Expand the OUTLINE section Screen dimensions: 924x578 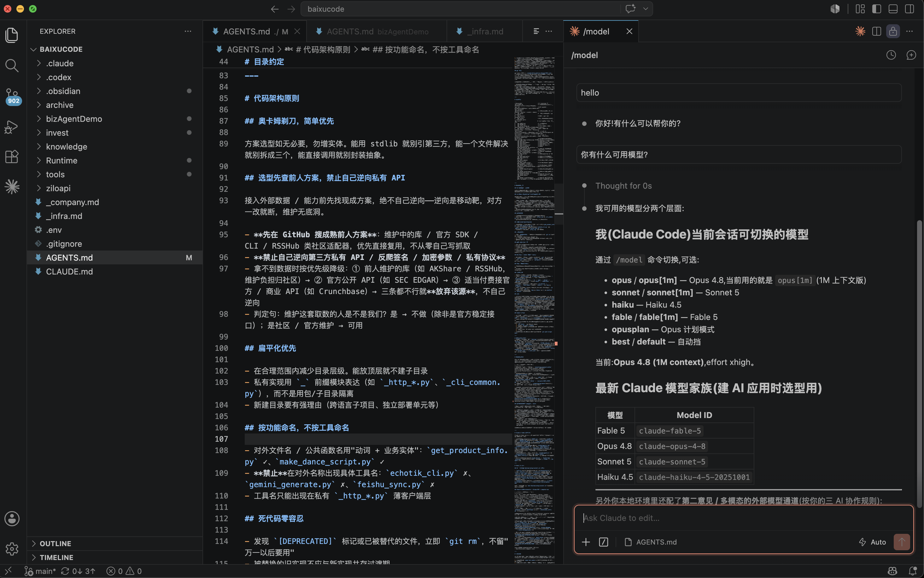tap(114, 544)
